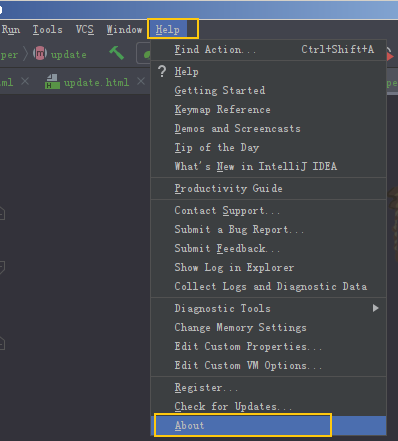Open Productivity Guide
Image resolution: width=398 pixels, height=441 pixels.
[269, 189]
